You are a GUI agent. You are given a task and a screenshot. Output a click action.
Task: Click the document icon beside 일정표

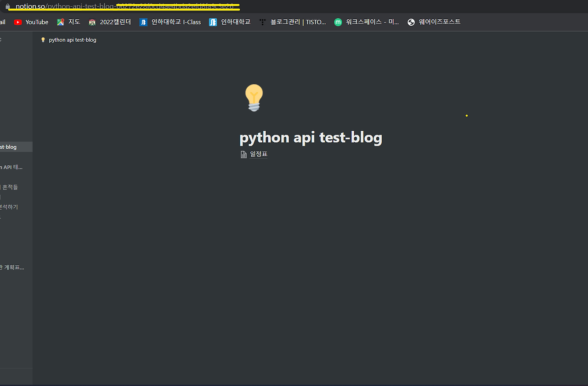pyautogui.click(x=243, y=154)
